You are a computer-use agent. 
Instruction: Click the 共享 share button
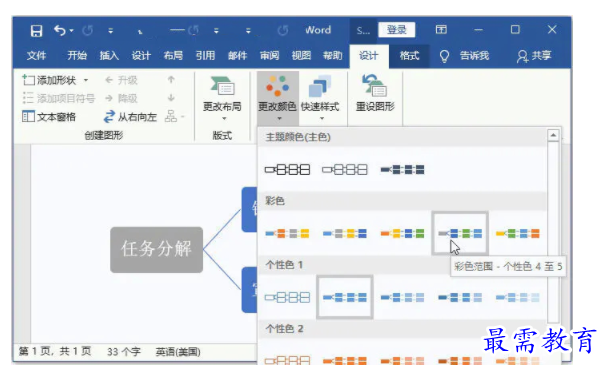534,56
